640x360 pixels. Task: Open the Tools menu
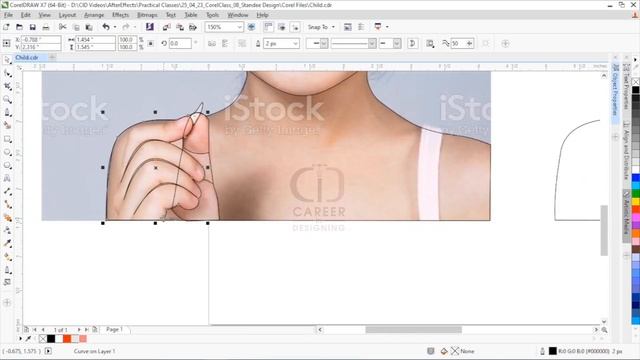[212, 15]
